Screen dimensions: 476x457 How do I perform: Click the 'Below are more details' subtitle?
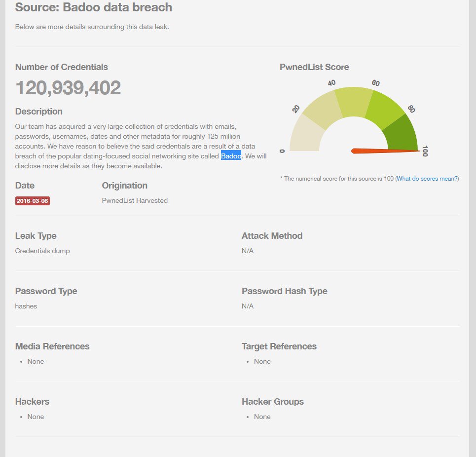point(92,27)
